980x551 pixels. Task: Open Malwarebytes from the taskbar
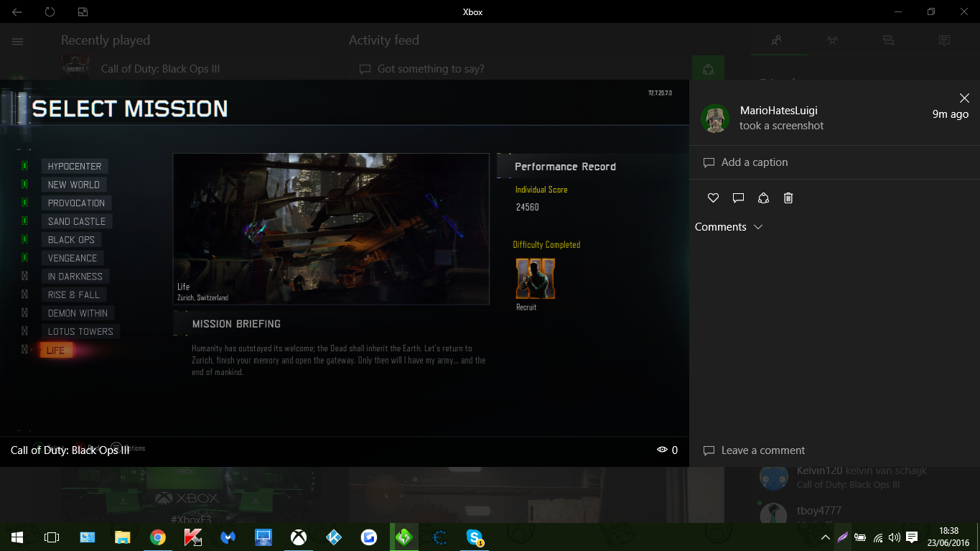[228, 537]
